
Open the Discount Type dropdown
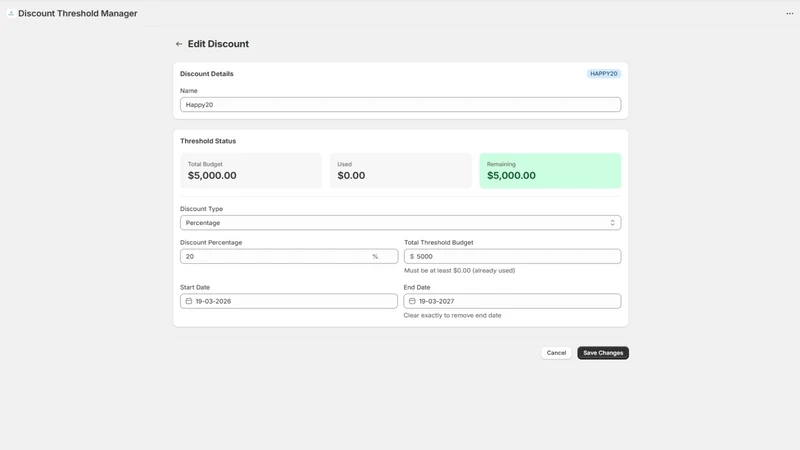coord(401,223)
